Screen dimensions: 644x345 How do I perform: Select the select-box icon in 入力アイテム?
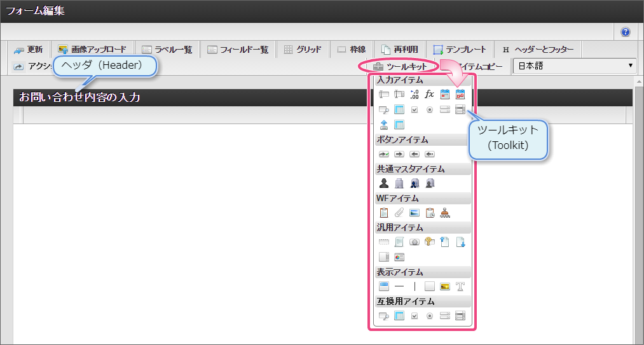pyautogui.click(x=445, y=109)
